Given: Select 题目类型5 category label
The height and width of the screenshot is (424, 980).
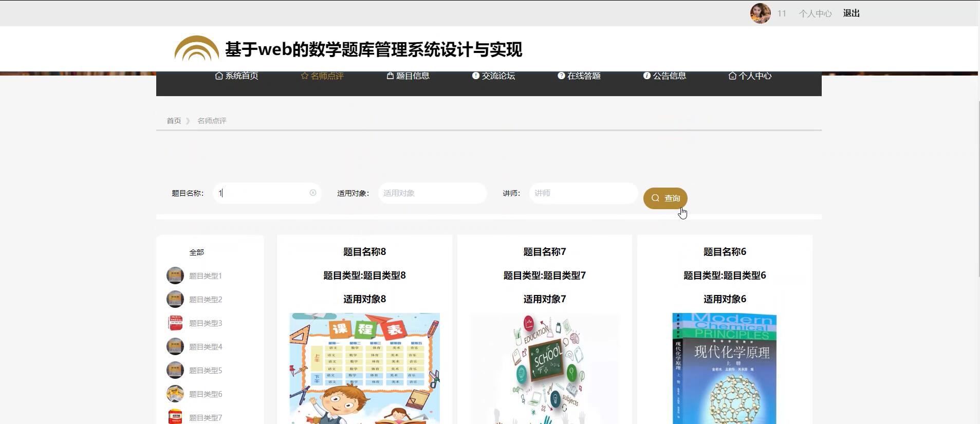Looking at the screenshot, I should pos(206,371).
